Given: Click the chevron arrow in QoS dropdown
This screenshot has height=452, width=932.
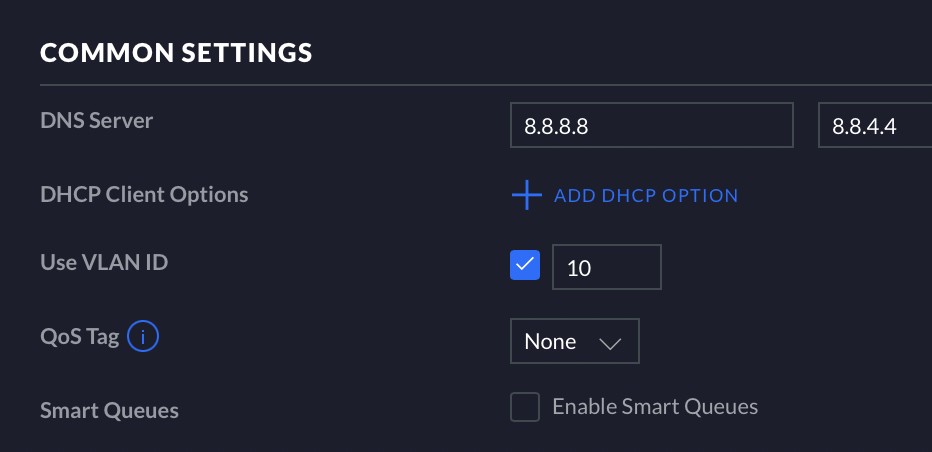Looking at the screenshot, I should (x=610, y=343).
